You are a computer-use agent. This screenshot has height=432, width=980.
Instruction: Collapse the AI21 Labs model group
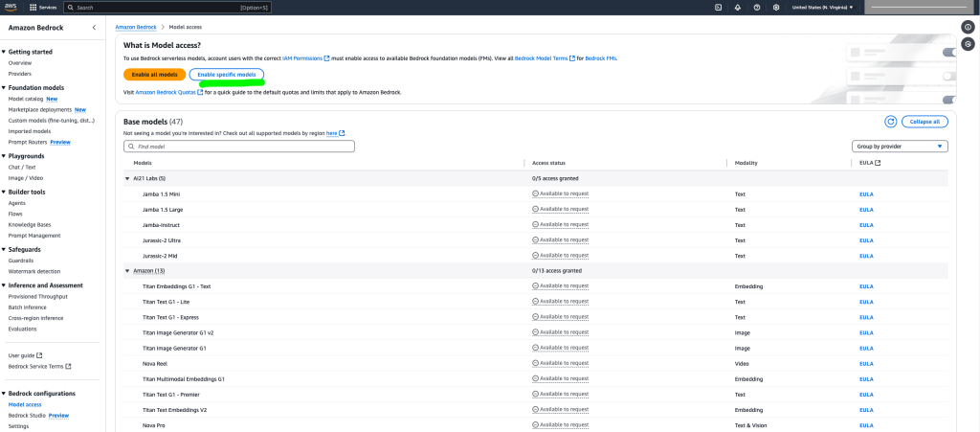pyautogui.click(x=127, y=178)
